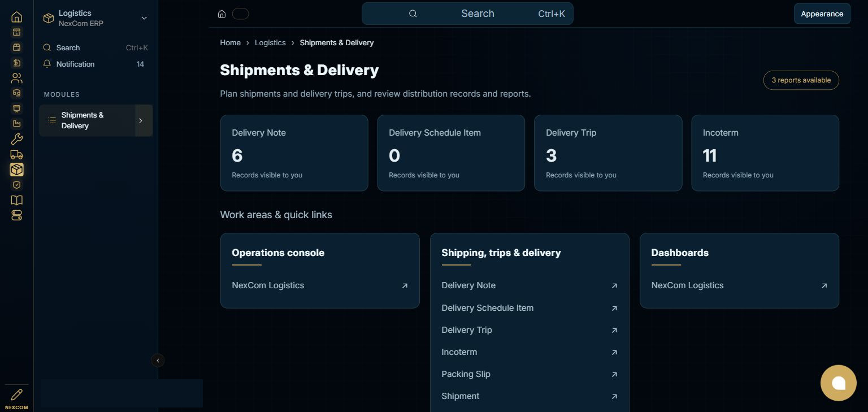Image resolution: width=868 pixels, height=412 pixels.
Task: Open the Delivery Schedule Item quick link
Action: 530,308
